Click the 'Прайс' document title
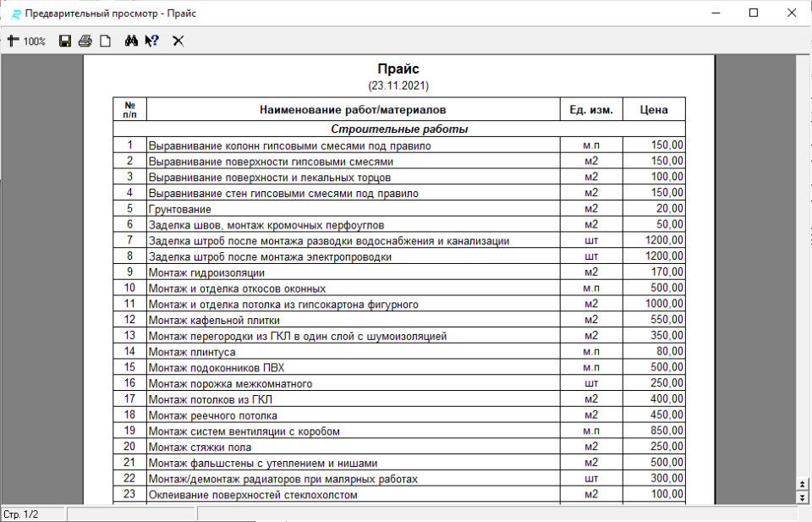Viewport: 812px width, 522px height. pyautogui.click(x=398, y=69)
